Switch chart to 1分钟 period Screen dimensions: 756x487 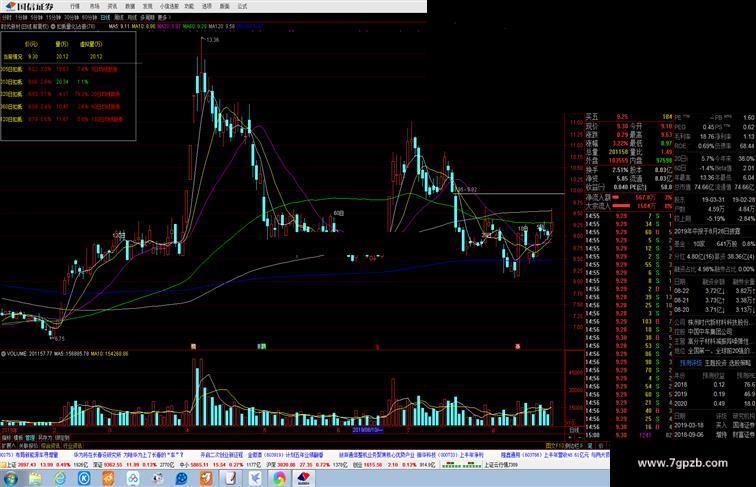(x=22, y=18)
